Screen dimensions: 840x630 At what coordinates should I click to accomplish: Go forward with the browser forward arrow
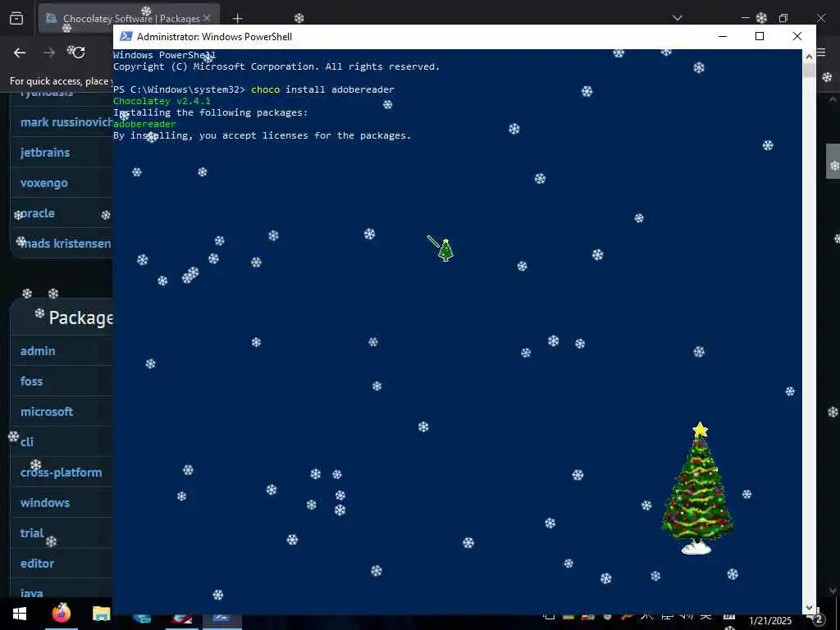coord(48,52)
